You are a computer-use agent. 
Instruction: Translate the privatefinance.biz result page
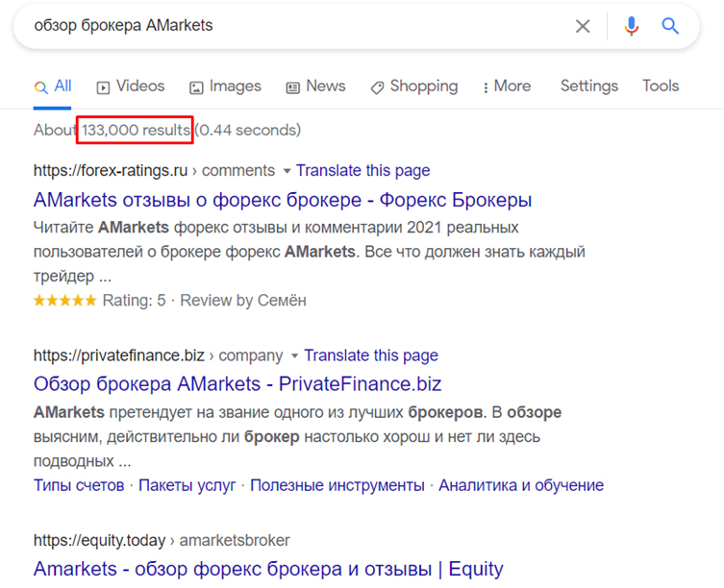pos(371,355)
